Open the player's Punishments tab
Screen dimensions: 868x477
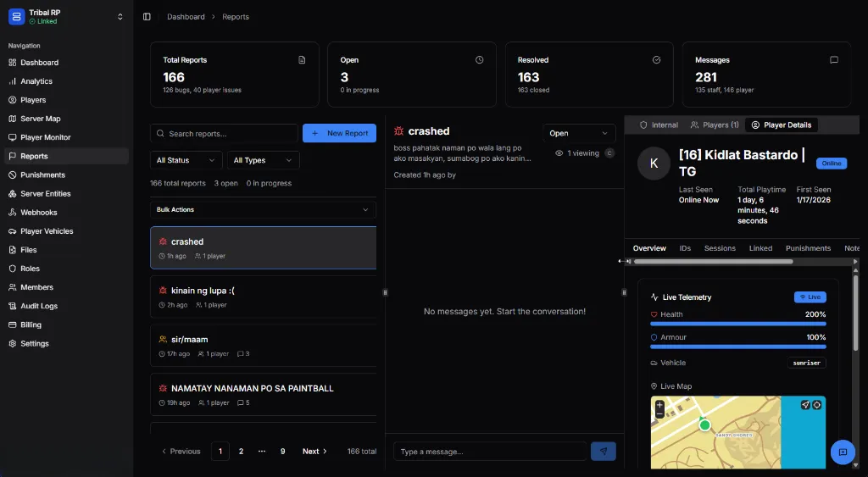[x=808, y=248]
